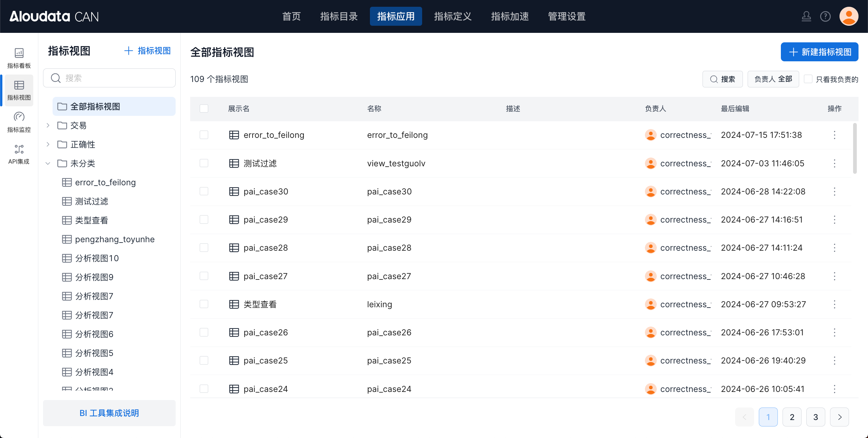The height and width of the screenshot is (438, 868).
Task: Click the table icon beside pai_case27 row
Action: (234, 276)
